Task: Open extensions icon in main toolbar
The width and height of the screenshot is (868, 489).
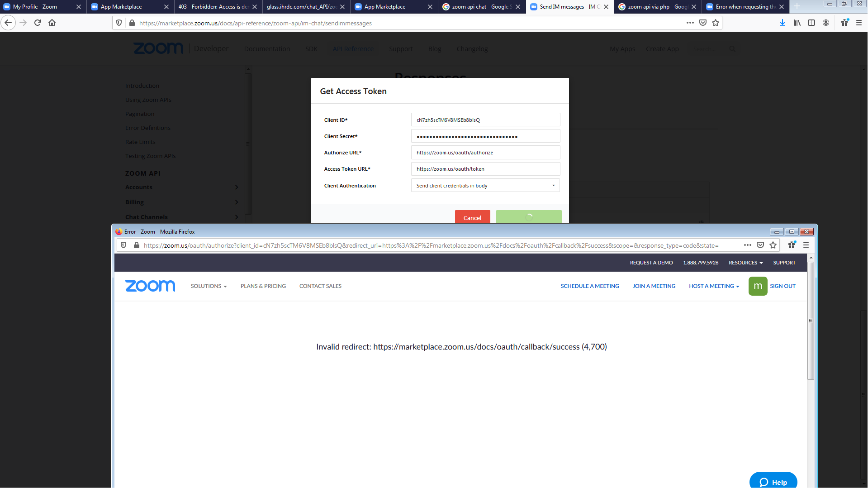Action: click(x=844, y=23)
